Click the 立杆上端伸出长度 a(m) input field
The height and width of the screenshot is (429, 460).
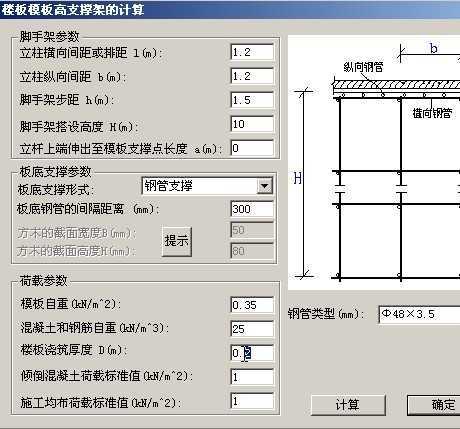tap(252, 148)
